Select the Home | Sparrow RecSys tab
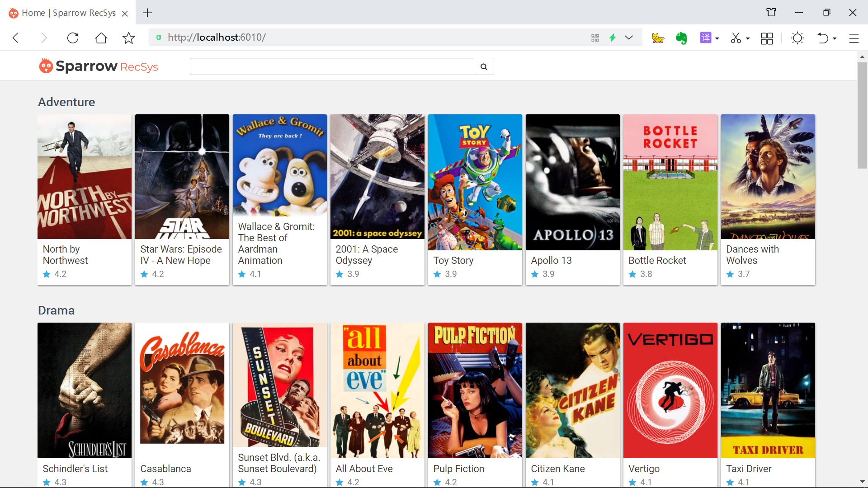 69,13
